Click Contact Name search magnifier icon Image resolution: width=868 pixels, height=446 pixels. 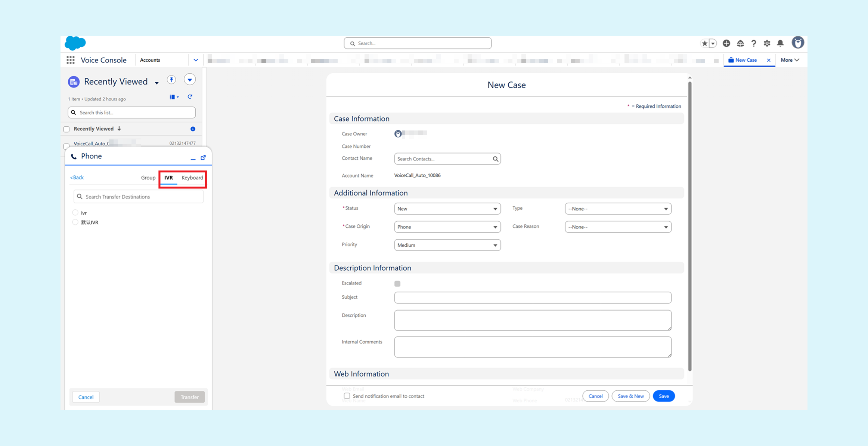495,159
